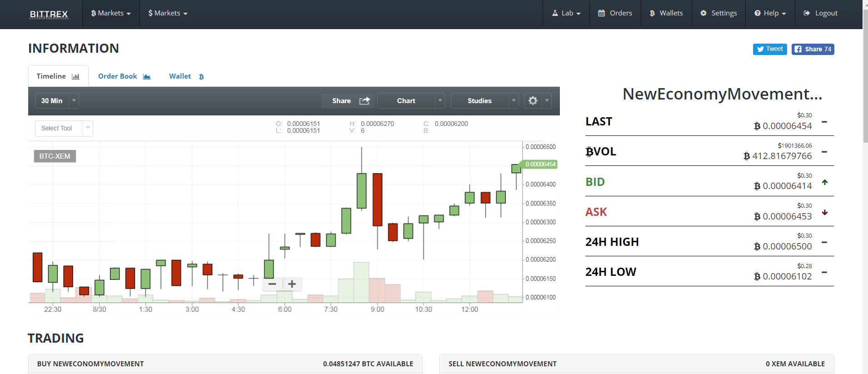Viewport: 868px width, 374px height.
Task: Click the Tweet button
Action: pyautogui.click(x=770, y=49)
